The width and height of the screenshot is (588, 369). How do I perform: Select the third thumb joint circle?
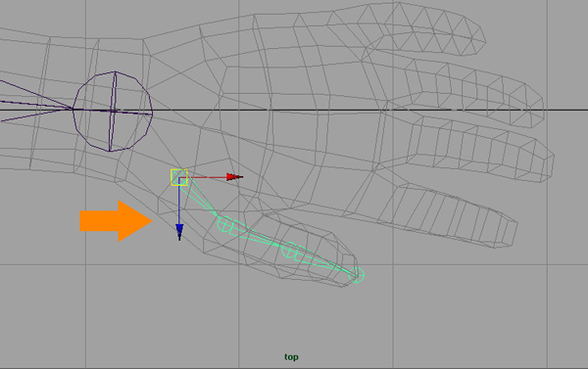(x=289, y=251)
